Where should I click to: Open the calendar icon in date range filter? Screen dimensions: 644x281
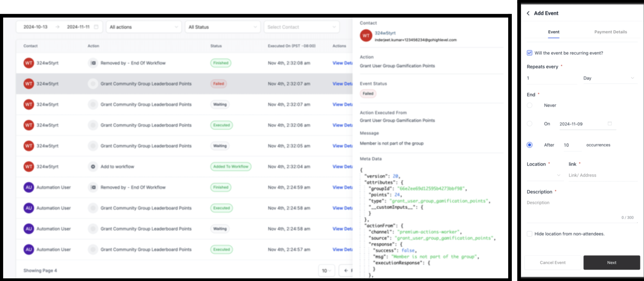[96, 27]
